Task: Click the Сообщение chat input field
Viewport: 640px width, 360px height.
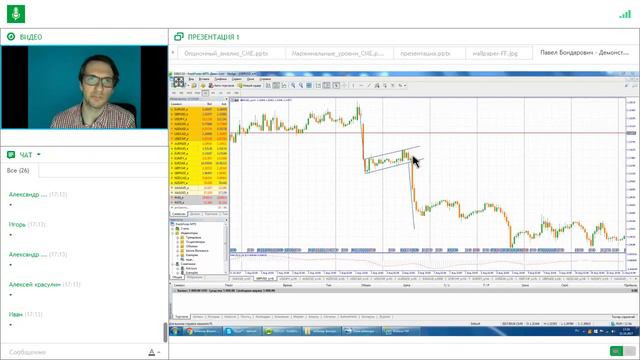Action: pyautogui.click(x=73, y=352)
